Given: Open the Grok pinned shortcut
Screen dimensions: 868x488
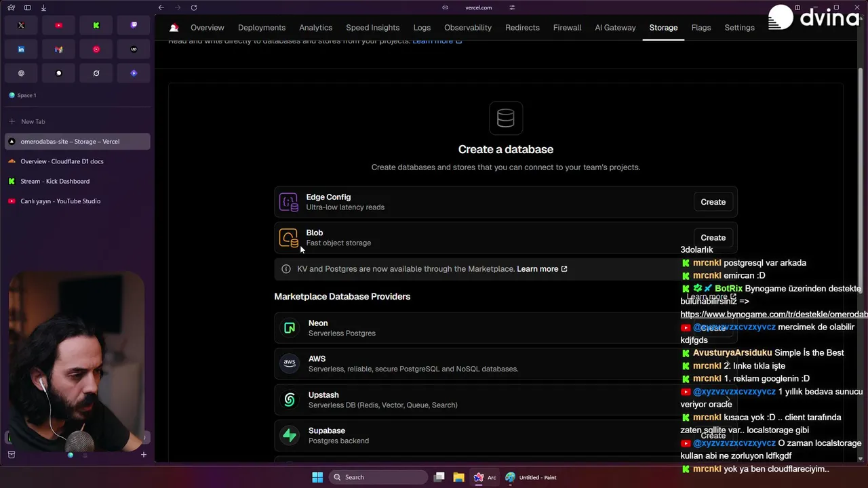Looking at the screenshot, I should pyautogui.click(x=96, y=73).
